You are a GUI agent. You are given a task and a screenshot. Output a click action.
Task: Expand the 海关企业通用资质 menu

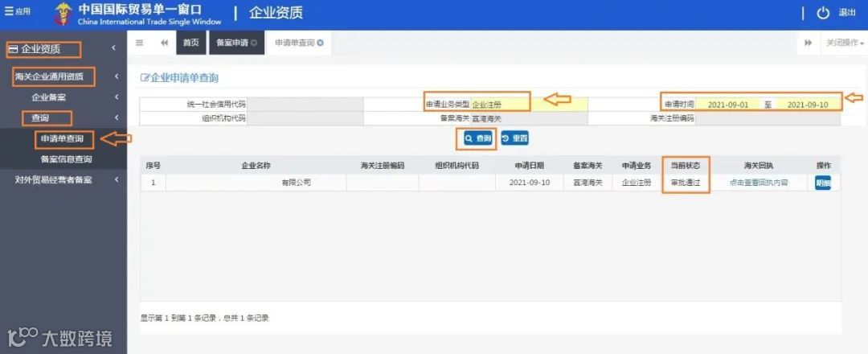pyautogui.click(x=63, y=76)
